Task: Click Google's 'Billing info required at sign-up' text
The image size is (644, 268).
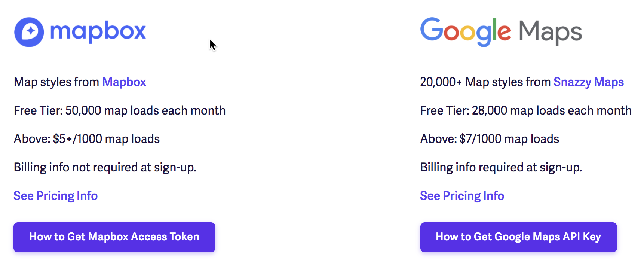Action: 501,167
